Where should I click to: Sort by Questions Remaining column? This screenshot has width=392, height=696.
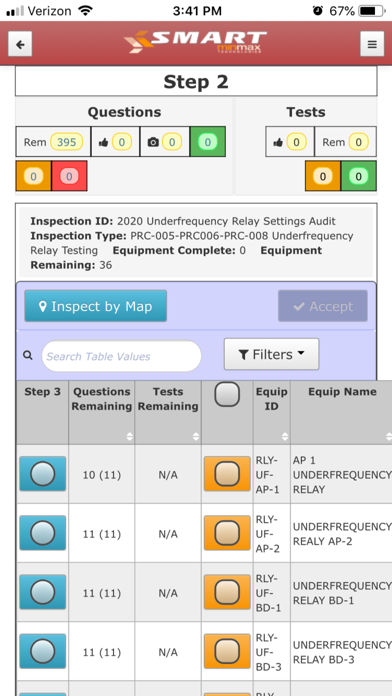tap(102, 412)
